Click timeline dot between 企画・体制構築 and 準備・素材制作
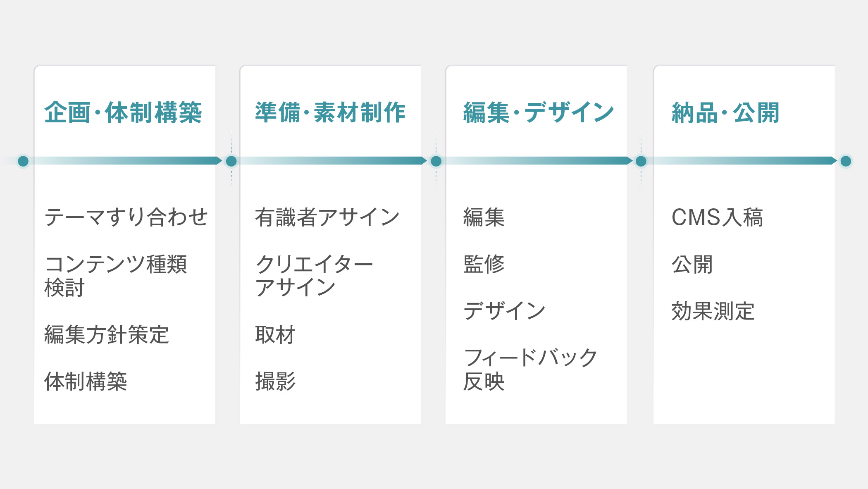Image resolution: width=868 pixels, height=489 pixels. click(231, 161)
